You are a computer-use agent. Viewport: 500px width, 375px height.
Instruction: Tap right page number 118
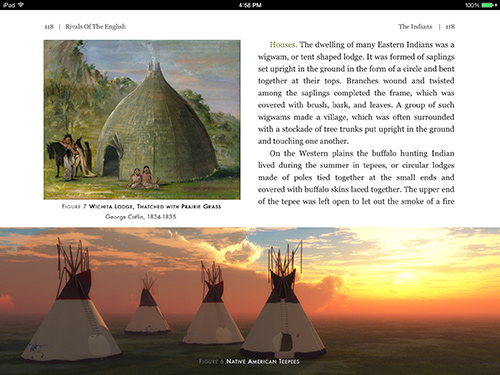point(450,27)
